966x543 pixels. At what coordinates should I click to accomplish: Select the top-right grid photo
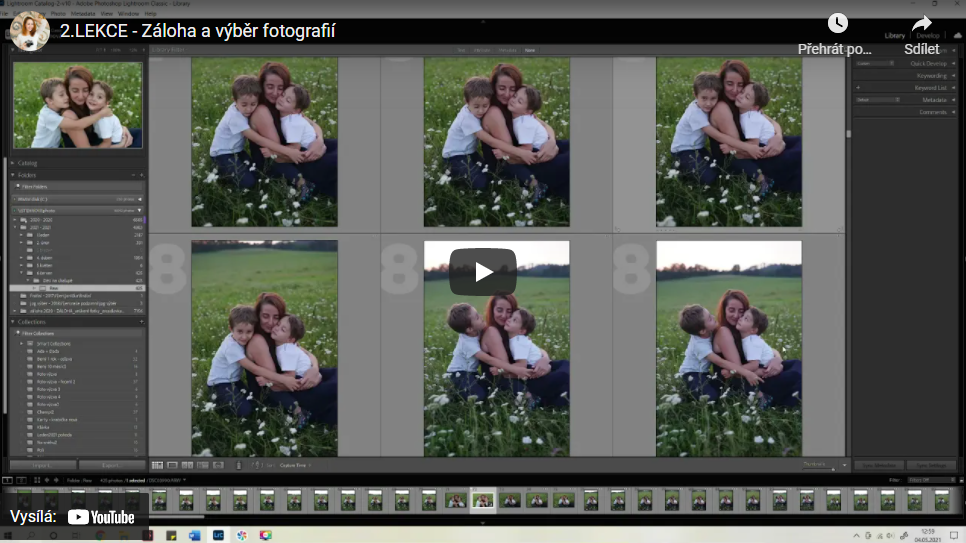tap(729, 142)
